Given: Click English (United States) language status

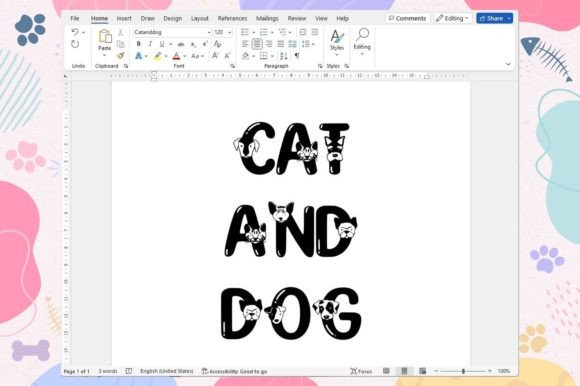Looking at the screenshot, I should click(x=166, y=371).
